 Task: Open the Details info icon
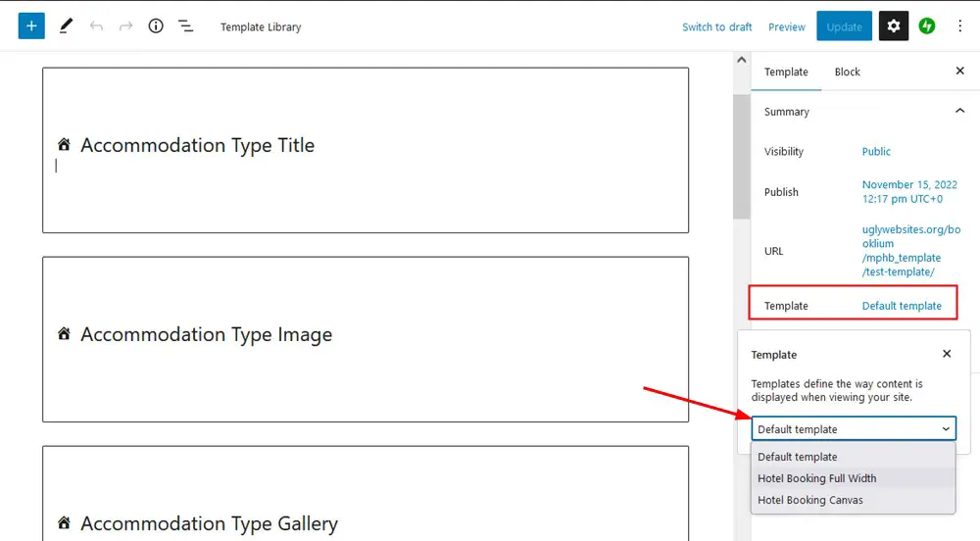(156, 26)
